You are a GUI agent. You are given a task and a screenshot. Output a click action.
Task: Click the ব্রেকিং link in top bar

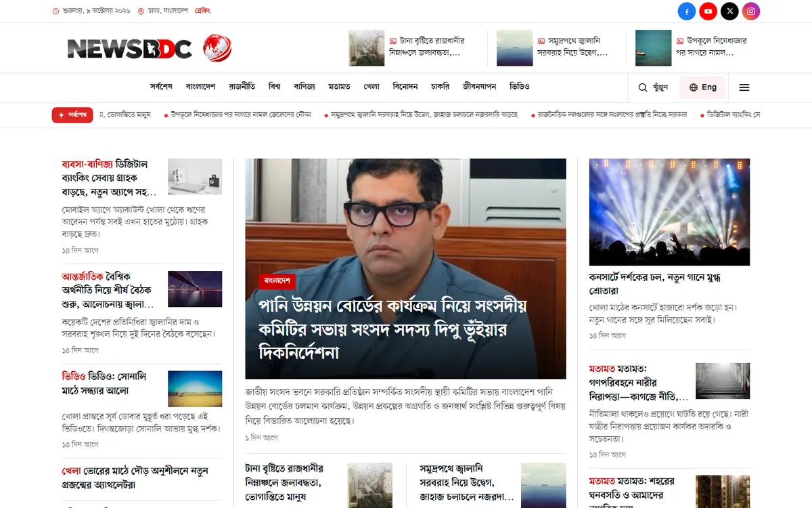coord(202,12)
